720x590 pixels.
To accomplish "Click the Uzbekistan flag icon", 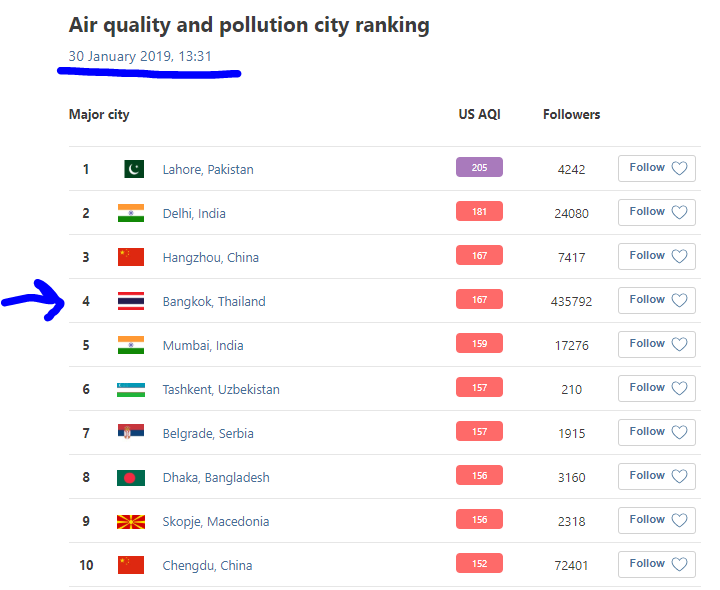I will [x=131, y=389].
